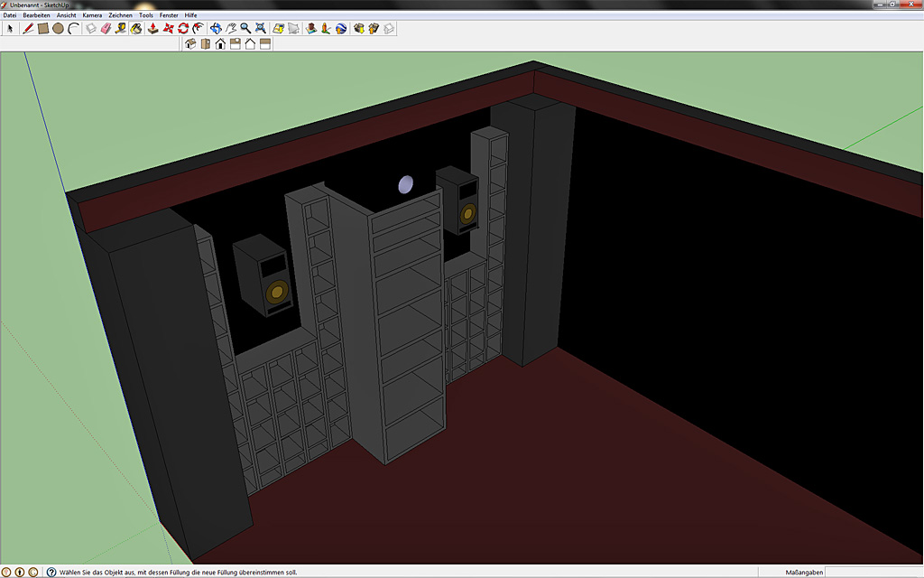Image resolution: width=924 pixels, height=578 pixels.
Task: Select the arrow Select tool
Action: (x=11, y=29)
